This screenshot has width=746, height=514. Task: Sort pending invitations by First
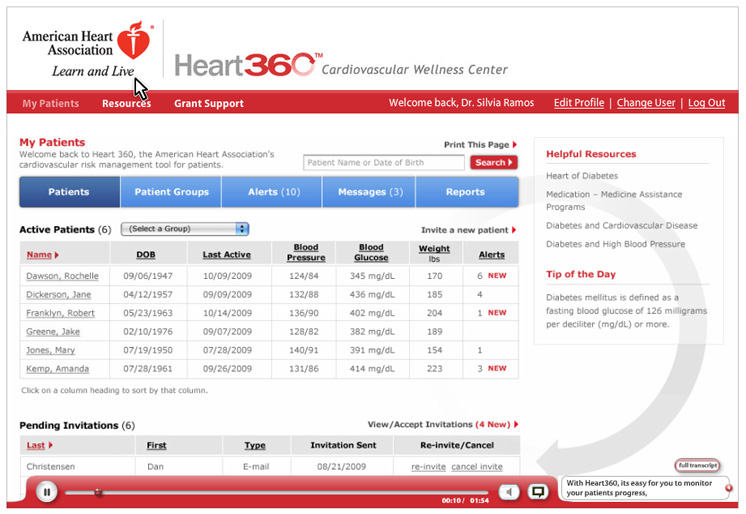tap(156, 445)
